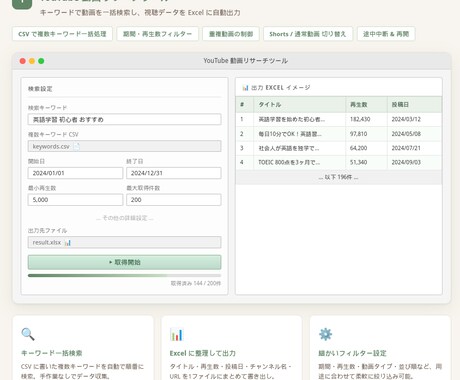Click the 最小再生数 field showing 5,000
The image size is (460, 380).
coord(75,200)
